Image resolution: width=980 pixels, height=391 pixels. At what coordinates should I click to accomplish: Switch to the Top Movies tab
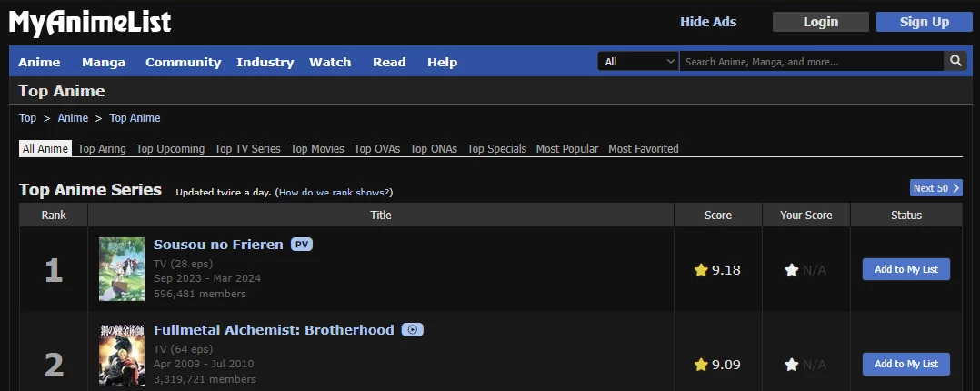[x=317, y=149]
